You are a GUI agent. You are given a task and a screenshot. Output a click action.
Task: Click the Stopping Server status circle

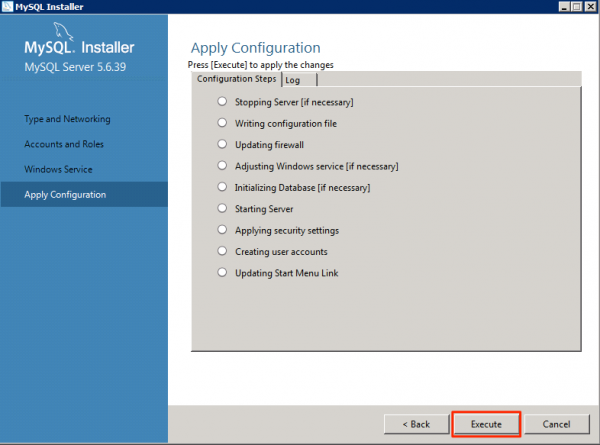222,101
